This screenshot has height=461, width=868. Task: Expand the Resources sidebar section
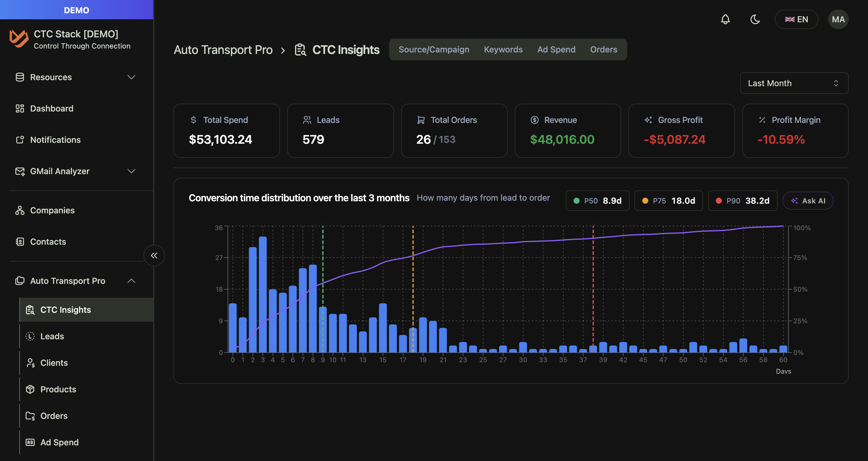click(132, 77)
